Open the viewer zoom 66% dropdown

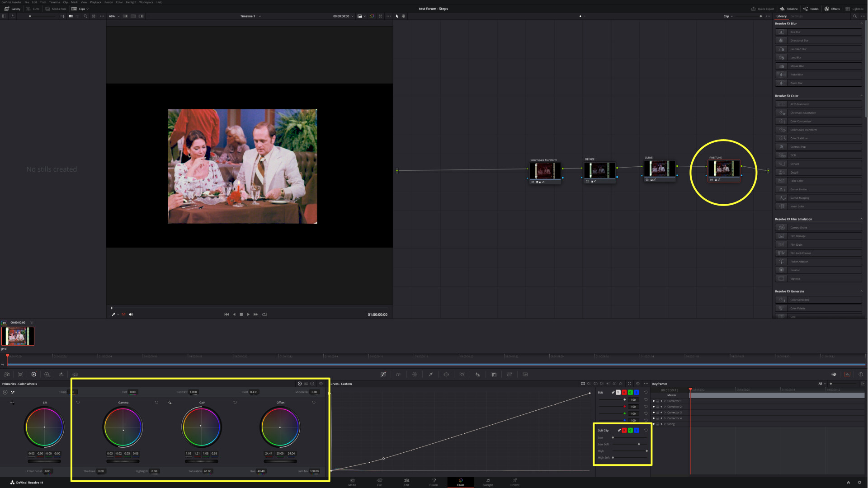[114, 16]
